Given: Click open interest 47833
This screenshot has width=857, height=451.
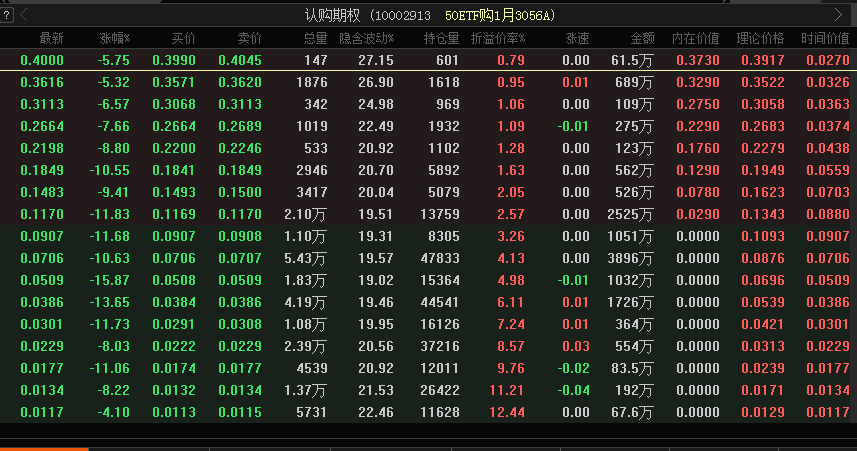Looking at the screenshot, I should [x=440, y=259].
